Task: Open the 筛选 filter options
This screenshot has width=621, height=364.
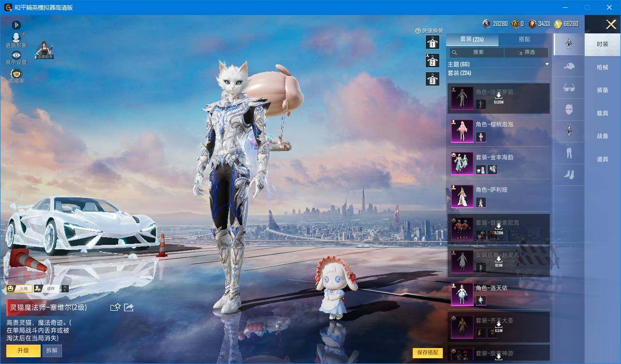Action: tap(527, 52)
